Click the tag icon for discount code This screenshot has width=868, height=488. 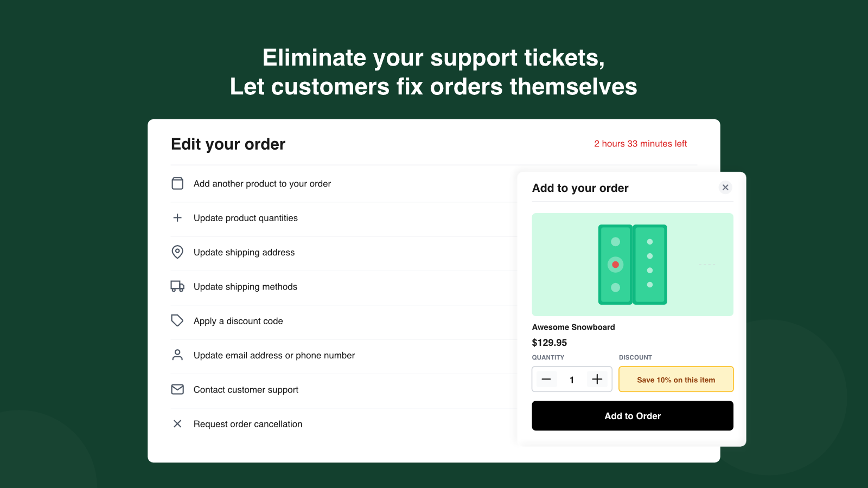[x=177, y=320]
